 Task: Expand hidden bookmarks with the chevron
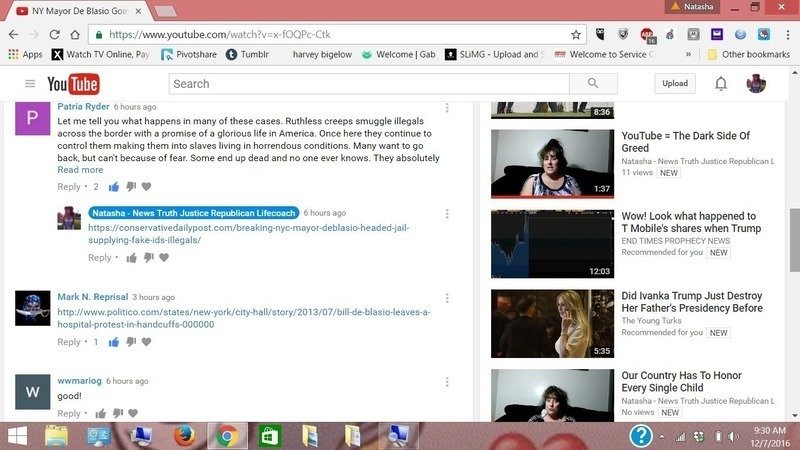tap(688, 54)
